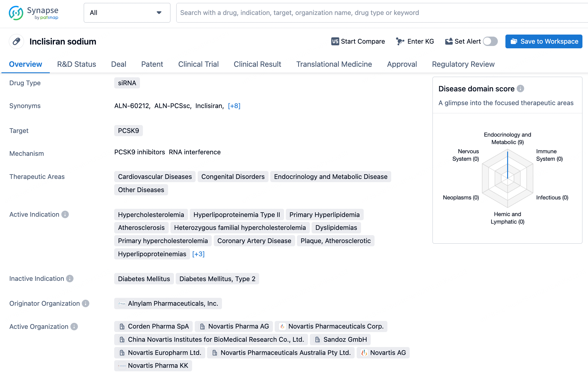
Task: Open the All categories dropdown
Action: pyautogui.click(x=126, y=12)
